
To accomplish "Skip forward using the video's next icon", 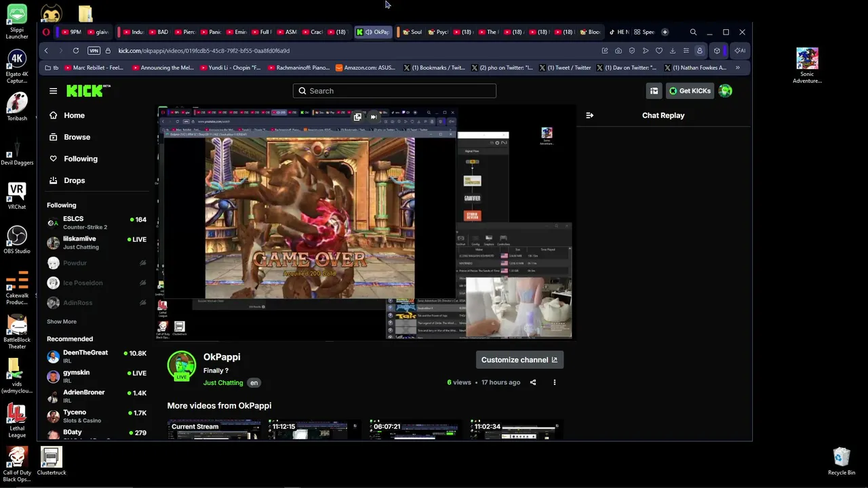I will (x=373, y=117).
